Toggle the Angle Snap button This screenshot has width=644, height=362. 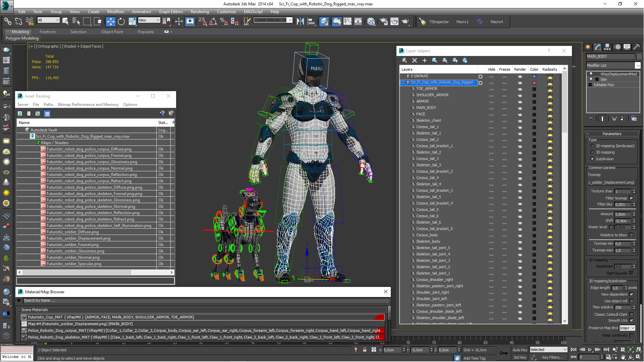click(213, 21)
